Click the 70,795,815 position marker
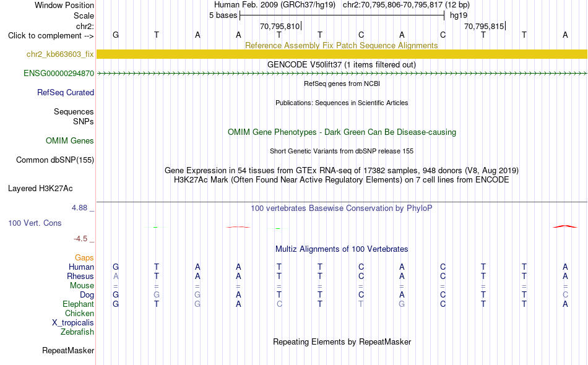The image size is (588, 365). (x=485, y=27)
